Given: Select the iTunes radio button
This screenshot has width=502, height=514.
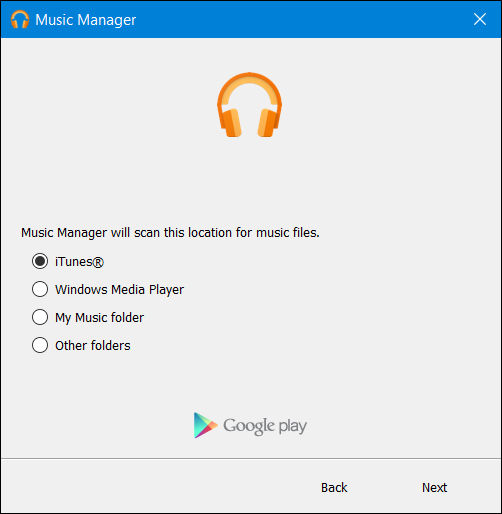Looking at the screenshot, I should point(40,261).
